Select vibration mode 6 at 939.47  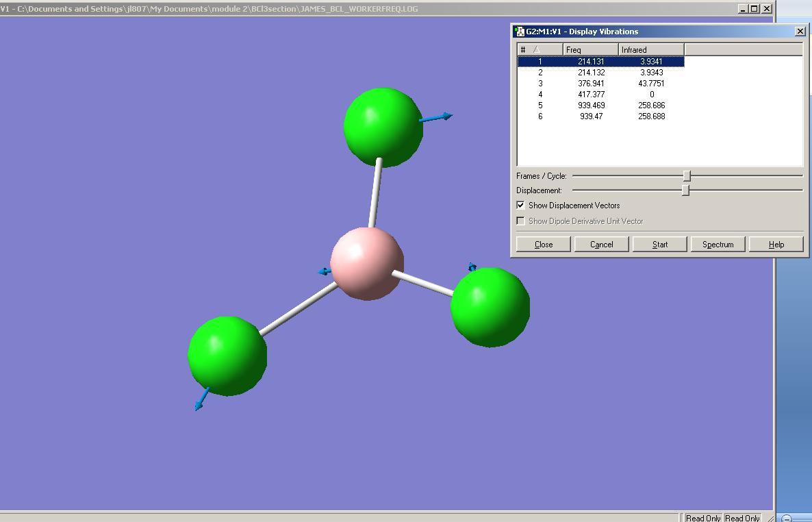click(600, 116)
